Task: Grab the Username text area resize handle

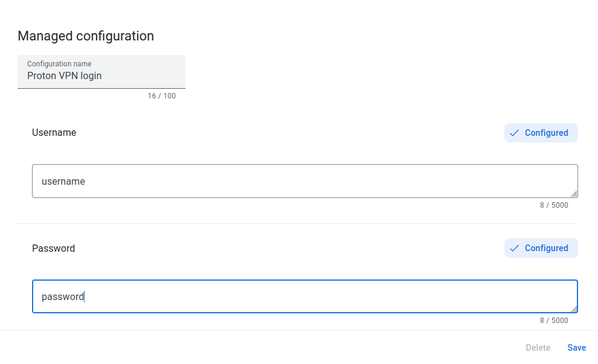Action: [574, 194]
